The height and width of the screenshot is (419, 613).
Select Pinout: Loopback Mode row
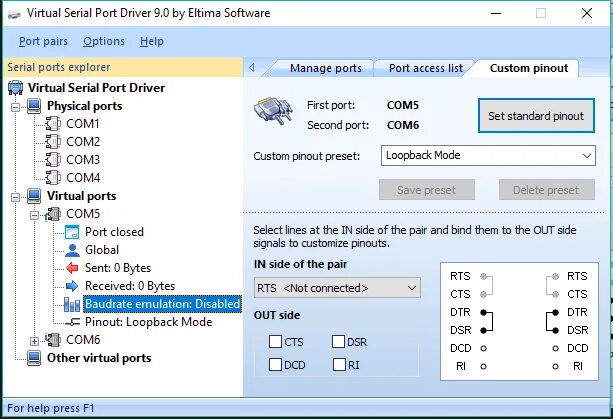(x=149, y=322)
